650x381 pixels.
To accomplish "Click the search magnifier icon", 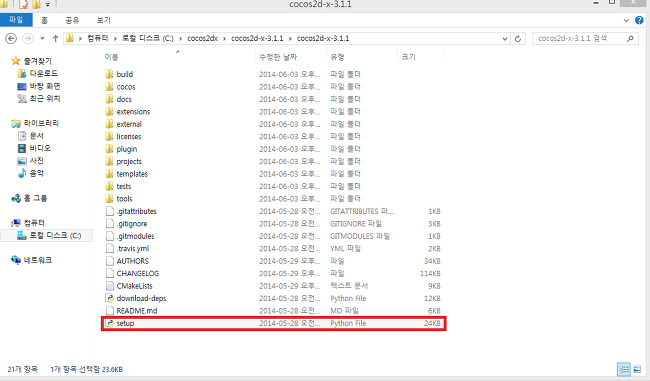I will coord(630,39).
